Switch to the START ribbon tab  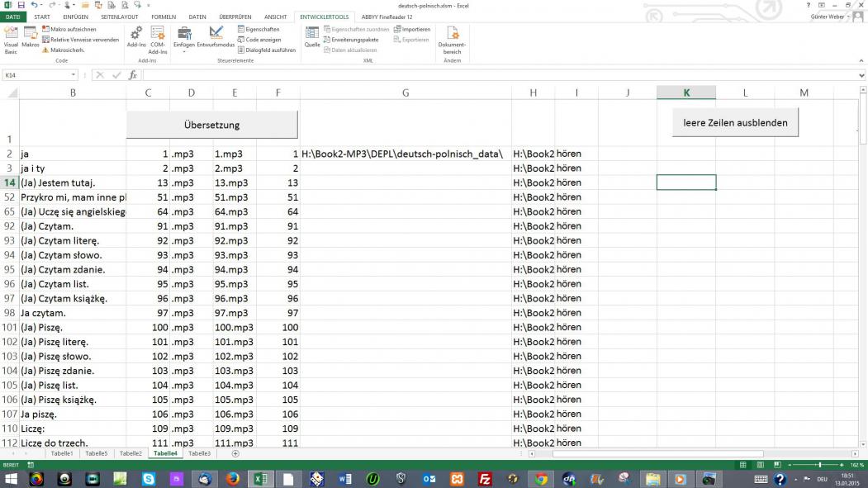tap(42, 17)
